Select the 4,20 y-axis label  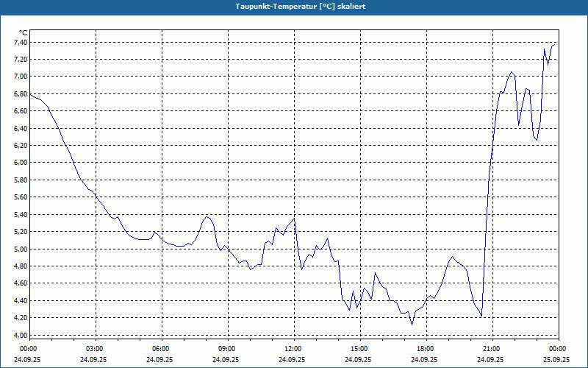(21, 317)
